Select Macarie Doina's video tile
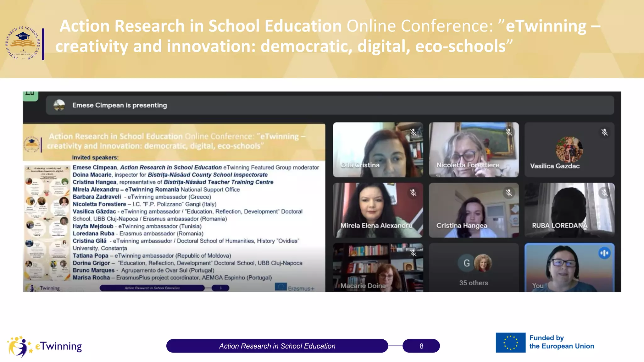The image size is (644, 362). click(378, 267)
